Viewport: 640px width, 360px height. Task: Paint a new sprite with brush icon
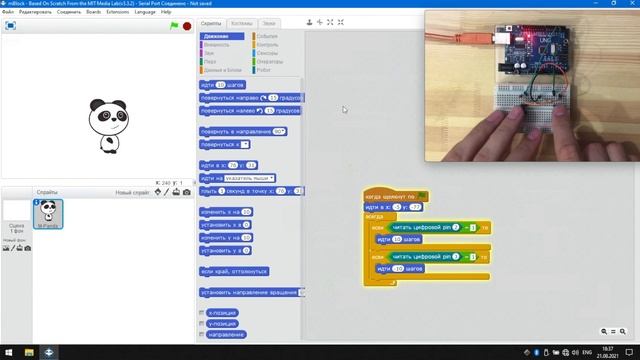pos(167,192)
